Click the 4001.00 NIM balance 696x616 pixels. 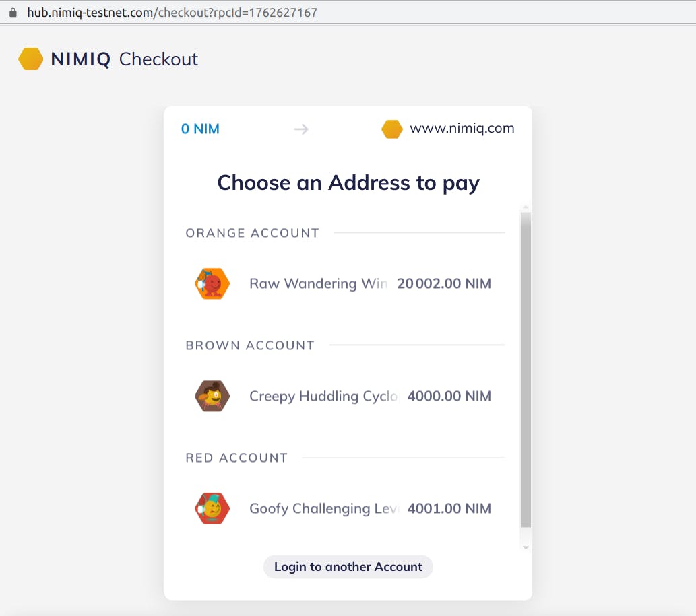click(449, 508)
